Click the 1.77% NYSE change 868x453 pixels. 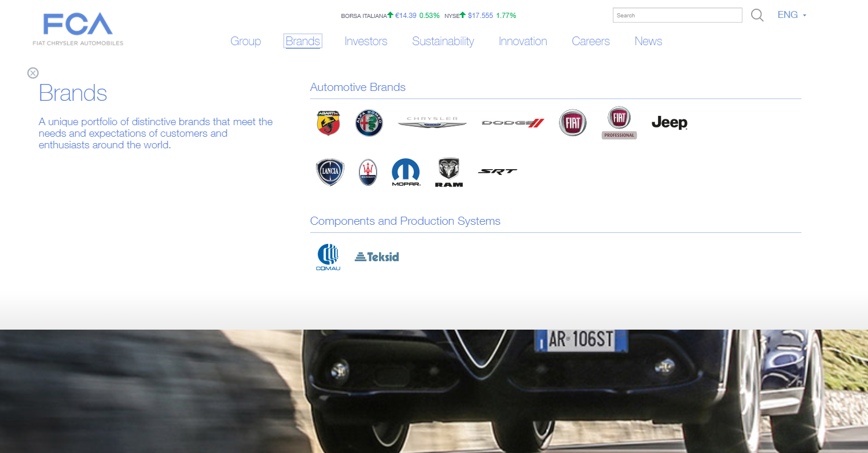pos(506,16)
